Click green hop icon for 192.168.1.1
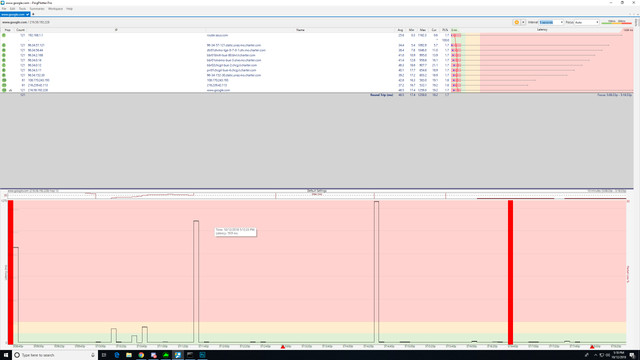Screen dimensions: 640x360 tap(4, 36)
